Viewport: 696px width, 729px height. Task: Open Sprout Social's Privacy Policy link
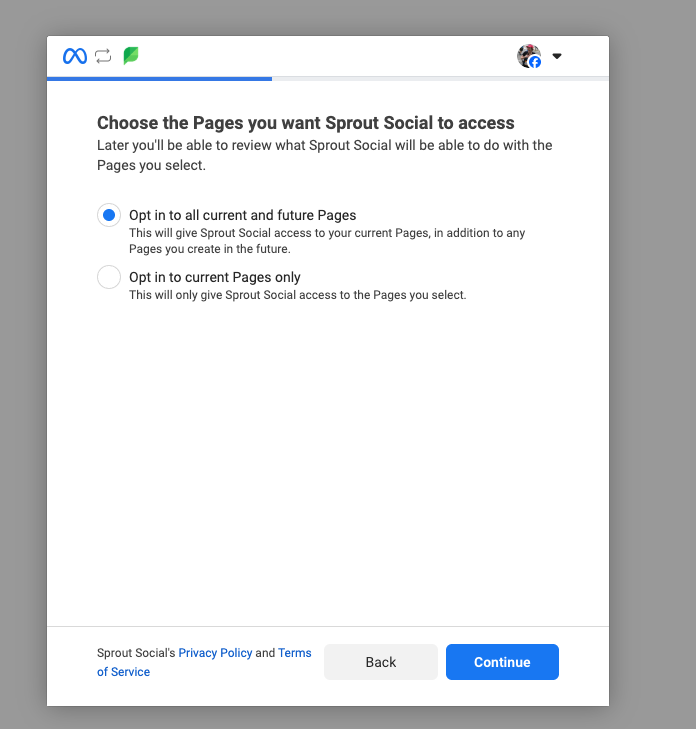(215, 653)
